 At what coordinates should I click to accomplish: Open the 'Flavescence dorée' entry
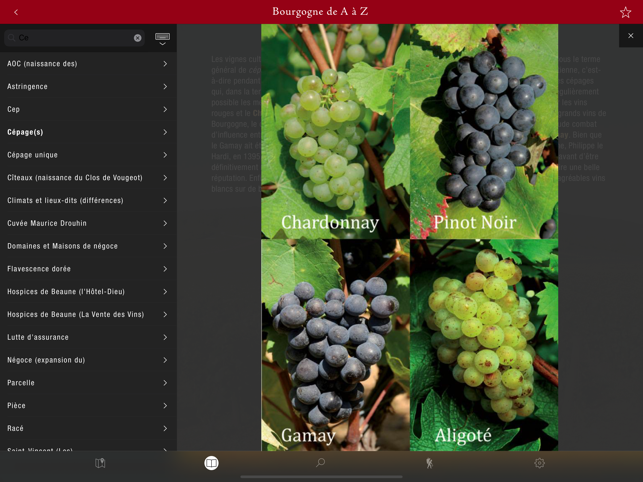(x=88, y=269)
